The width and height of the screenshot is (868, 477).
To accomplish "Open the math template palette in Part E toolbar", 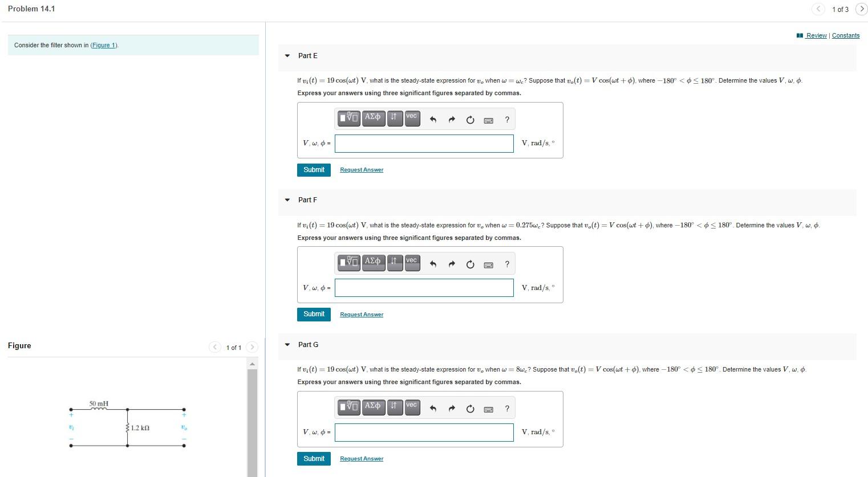I will click(x=348, y=119).
